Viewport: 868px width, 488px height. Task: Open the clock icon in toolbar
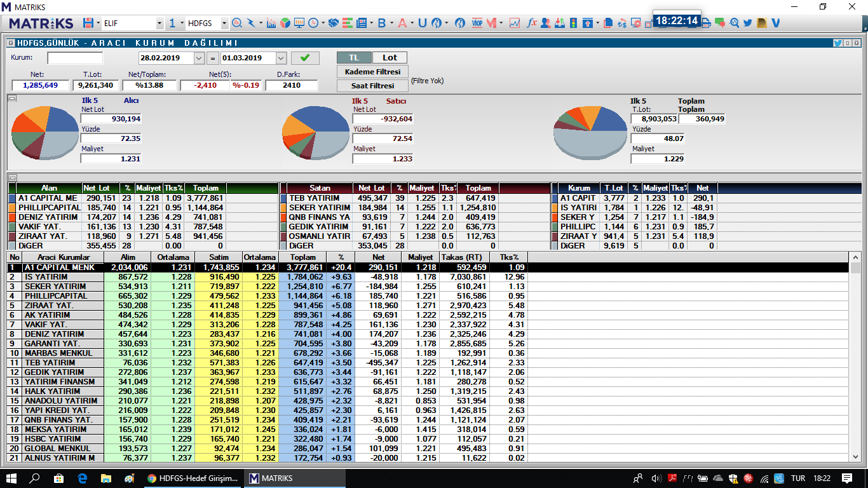coord(313,23)
